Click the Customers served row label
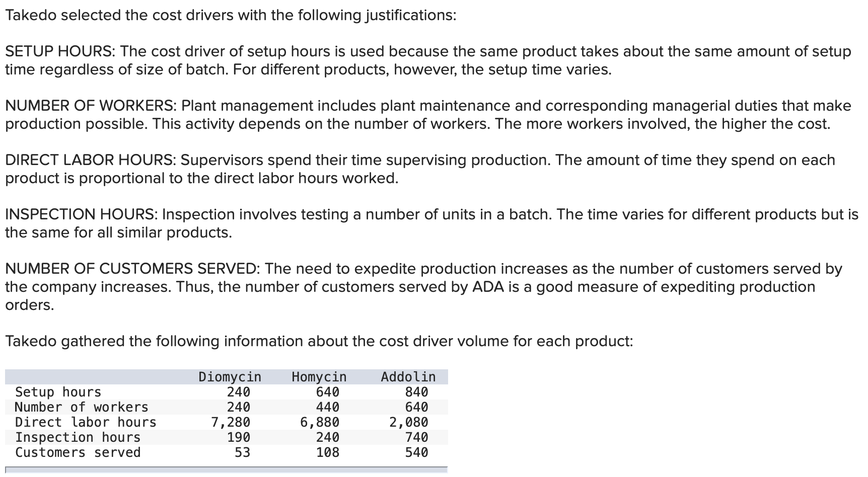Screen dimensions: 868x477 78,452
